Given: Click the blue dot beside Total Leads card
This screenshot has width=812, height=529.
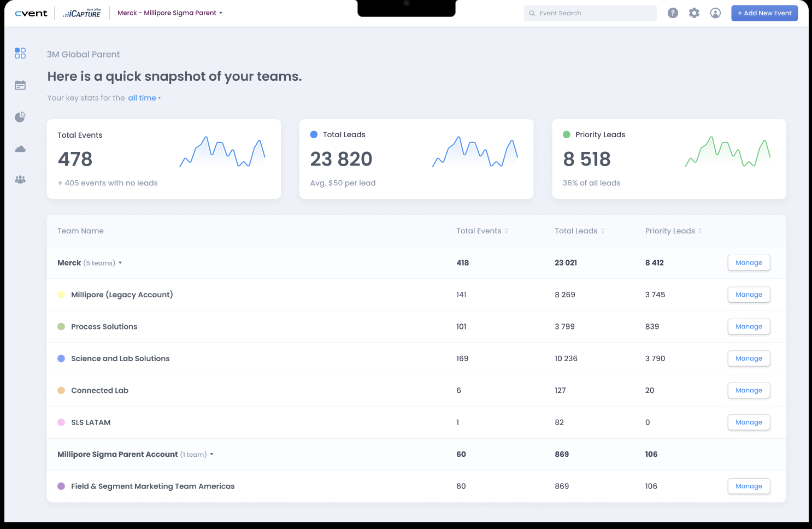Looking at the screenshot, I should pyautogui.click(x=314, y=134).
